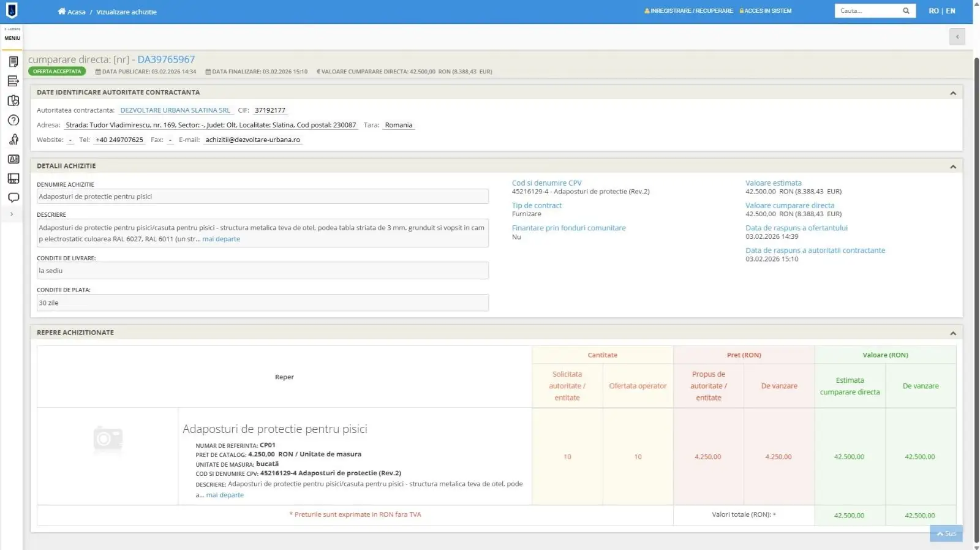Click the Cauta search input field

point(867,11)
